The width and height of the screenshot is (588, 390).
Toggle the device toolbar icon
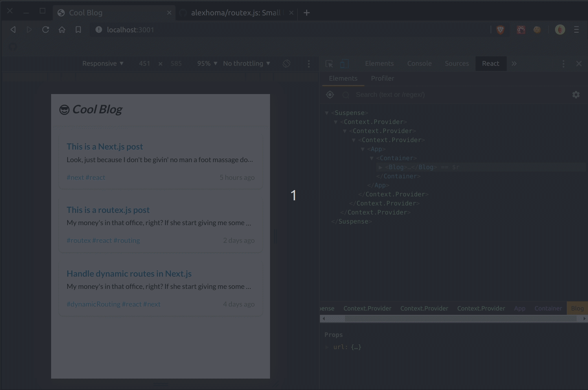tap(344, 63)
